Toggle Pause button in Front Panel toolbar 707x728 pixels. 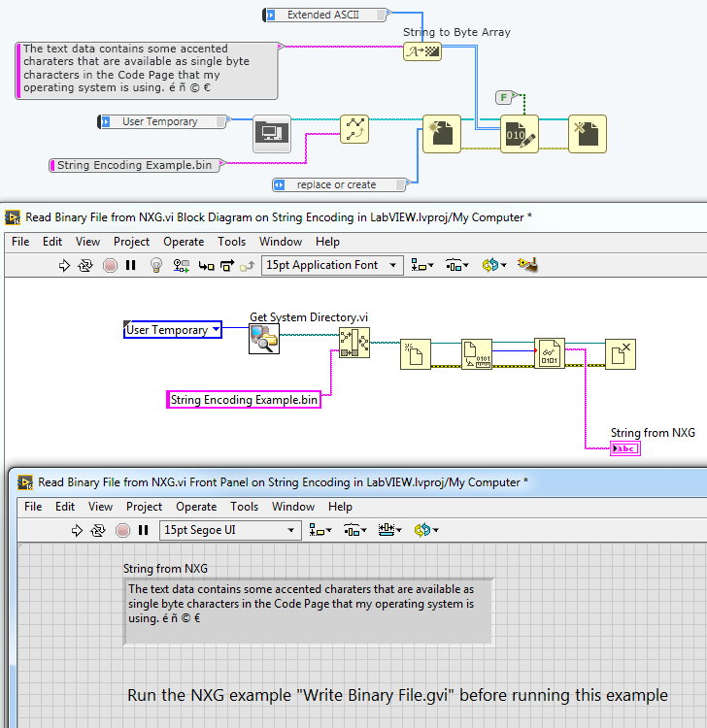[x=144, y=530]
